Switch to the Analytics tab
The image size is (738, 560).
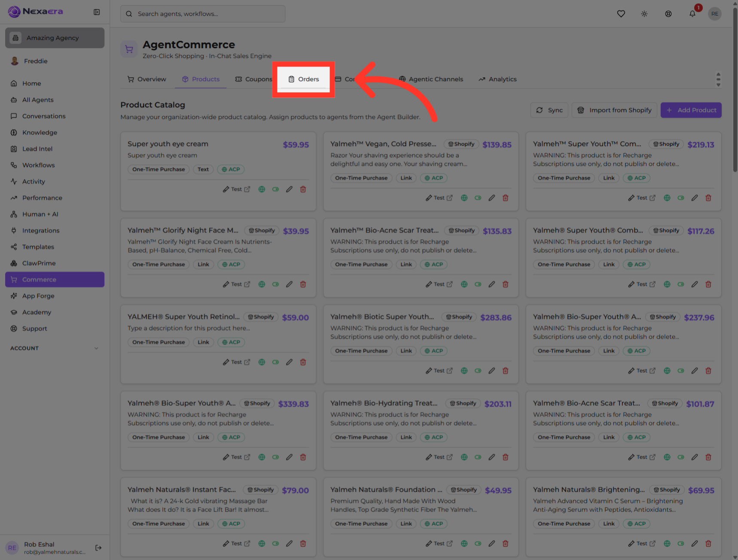[x=497, y=79]
